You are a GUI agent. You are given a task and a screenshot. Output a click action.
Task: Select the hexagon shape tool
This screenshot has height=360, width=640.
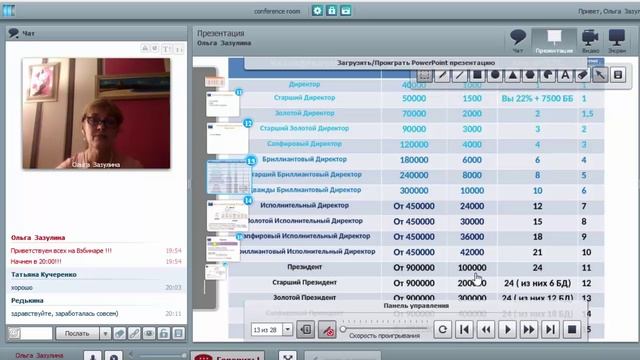(x=530, y=75)
